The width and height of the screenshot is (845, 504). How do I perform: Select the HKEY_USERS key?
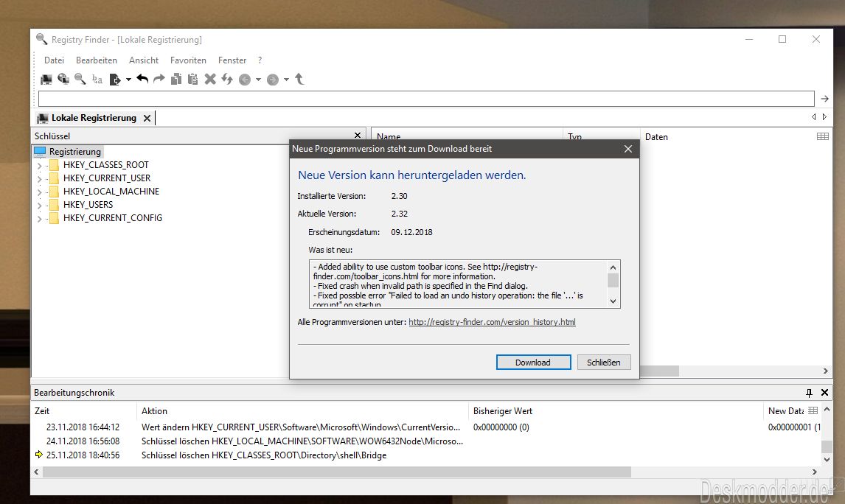click(88, 205)
